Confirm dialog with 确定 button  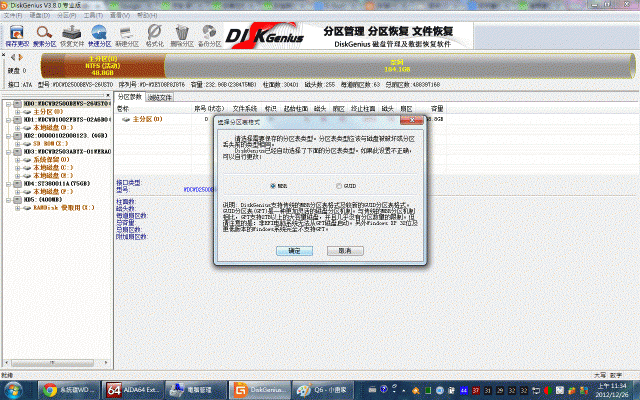pos(294,251)
